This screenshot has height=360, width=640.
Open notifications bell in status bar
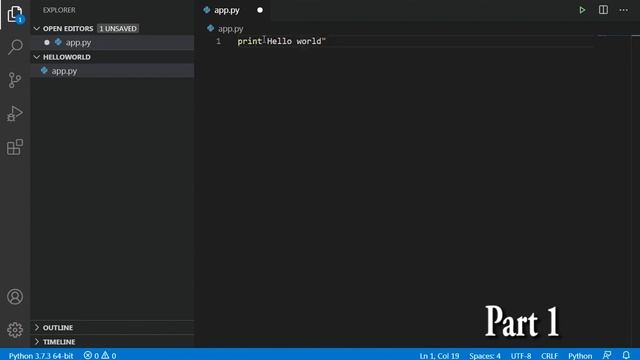coord(626,356)
